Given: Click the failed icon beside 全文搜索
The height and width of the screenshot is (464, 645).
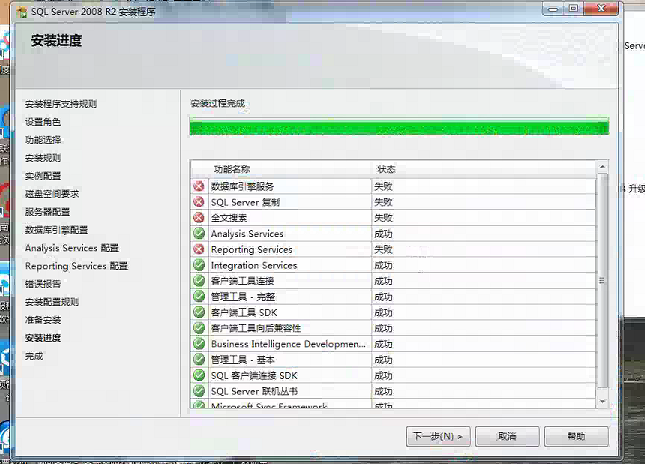Looking at the screenshot, I should [199, 218].
